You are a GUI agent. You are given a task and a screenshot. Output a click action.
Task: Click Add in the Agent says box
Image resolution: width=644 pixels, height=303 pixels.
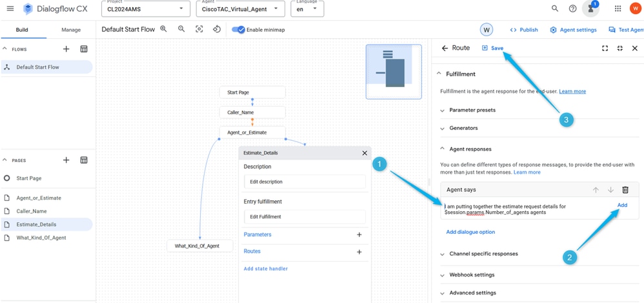click(622, 205)
